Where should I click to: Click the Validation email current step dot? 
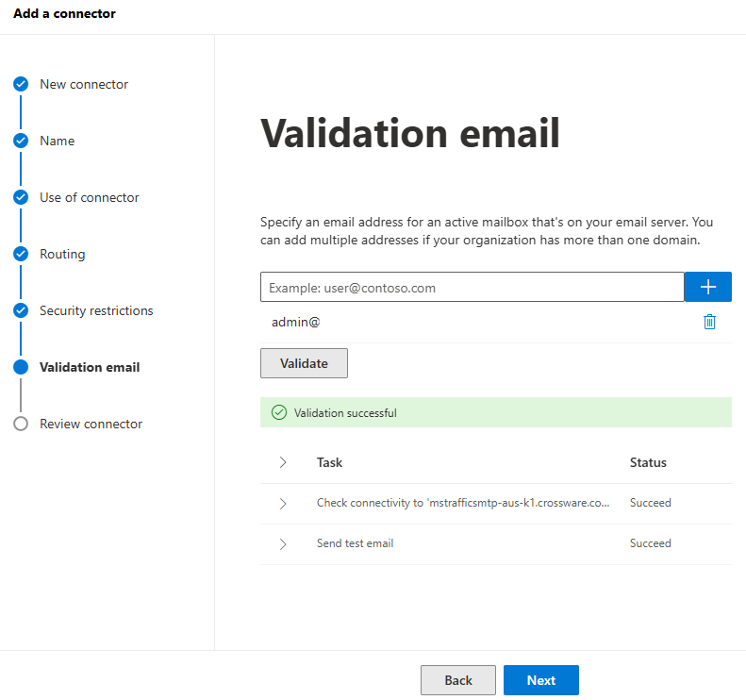click(x=21, y=367)
